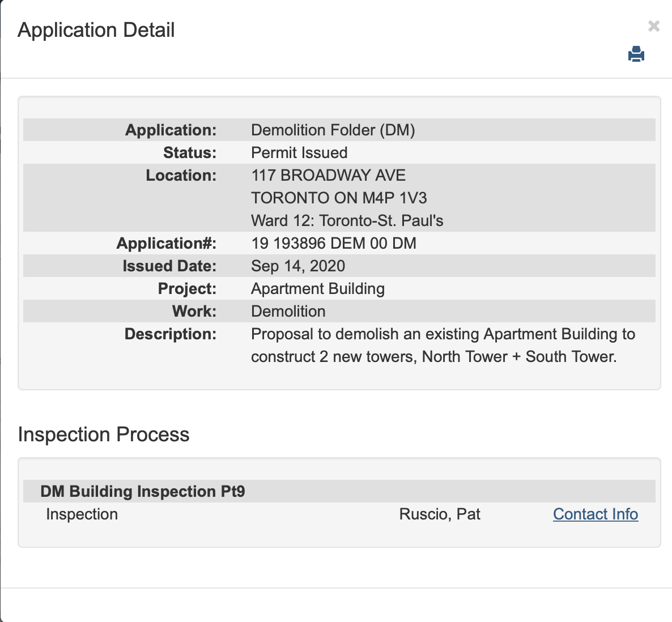Image resolution: width=672 pixels, height=622 pixels.
Task: Click the Demolition Folder (DM) value
Action: 333,130
